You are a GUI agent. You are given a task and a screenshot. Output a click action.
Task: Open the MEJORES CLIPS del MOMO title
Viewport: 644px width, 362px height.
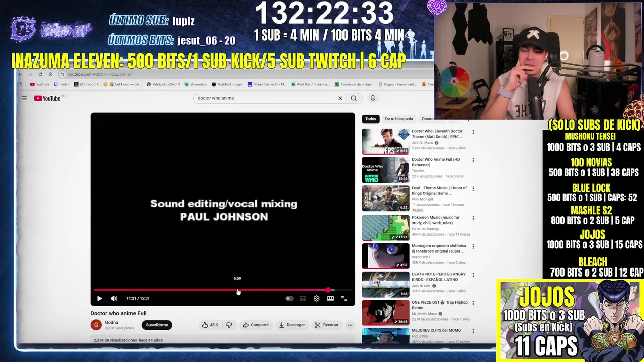[x=436, y=330]
